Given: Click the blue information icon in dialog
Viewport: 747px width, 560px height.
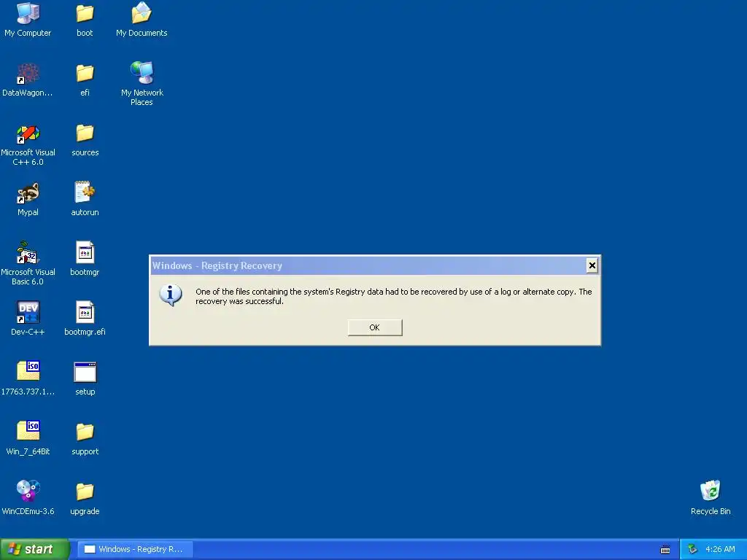Looking at the screenshot, I should click(171, 295).
